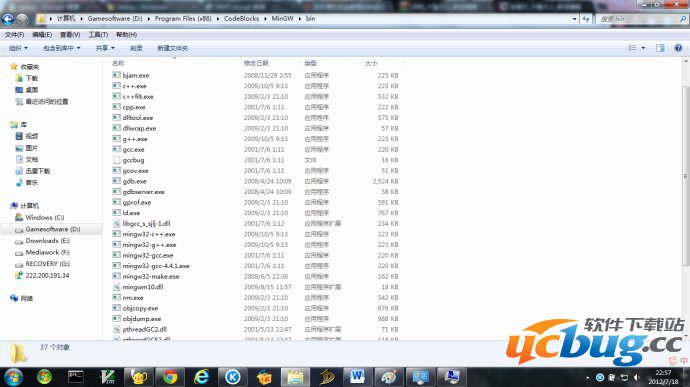Click the 网络 network icon
Screen dimensions: 690x387
tap(14, 298)
